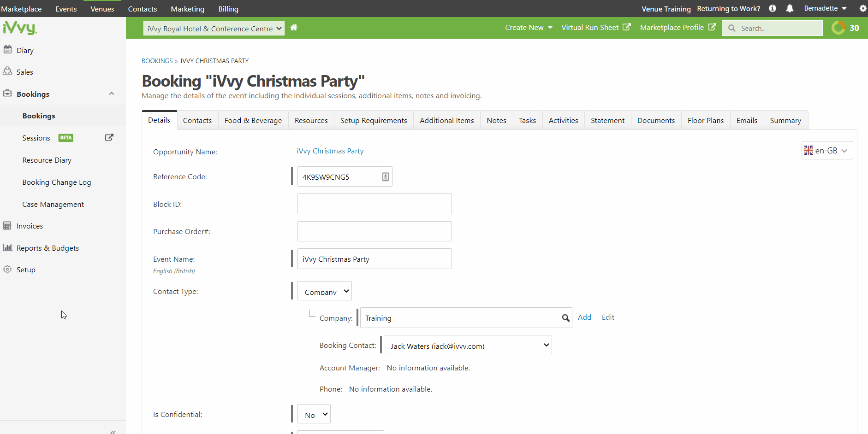Click the iVvy logo
Screen dimensions: 868x434
coord(19,28)
